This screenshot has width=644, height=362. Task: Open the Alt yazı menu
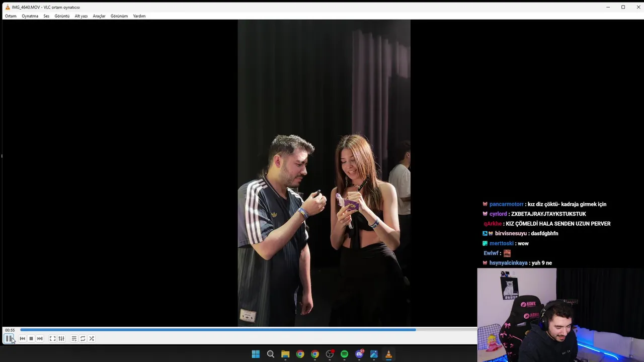click(81, 16)
